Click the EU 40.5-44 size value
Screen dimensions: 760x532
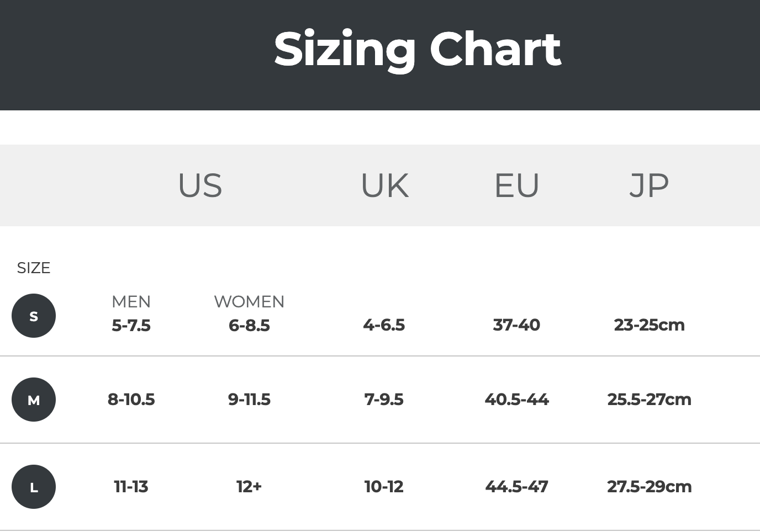coord(516,400)
